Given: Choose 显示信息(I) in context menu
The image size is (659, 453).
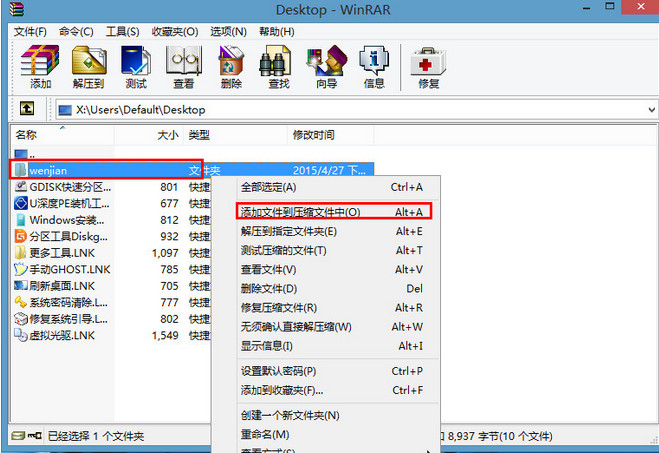Looking at the screenshot, I should pos(332,346).
